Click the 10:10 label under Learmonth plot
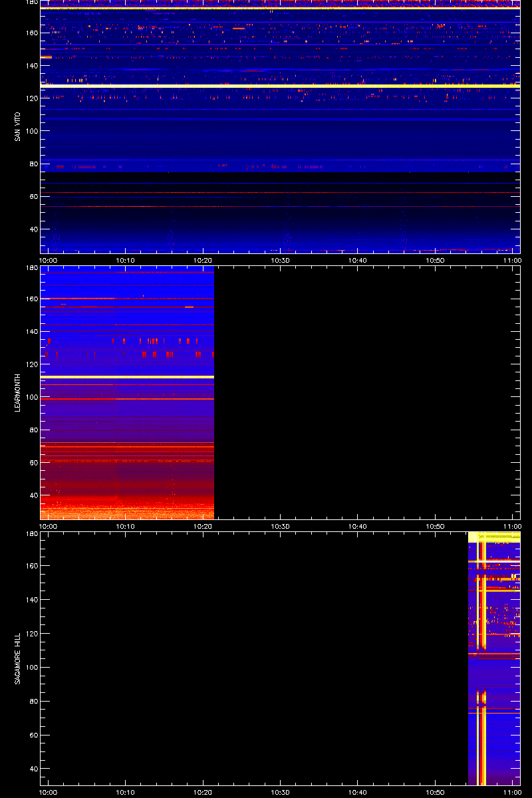The height and width of the screenshot is (798, 532). [126, 527]
